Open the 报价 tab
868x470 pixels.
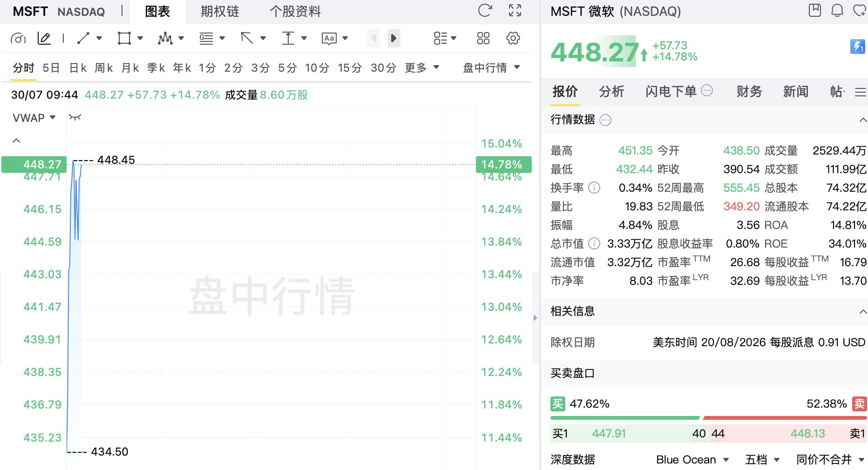click(x=565, y=91)
